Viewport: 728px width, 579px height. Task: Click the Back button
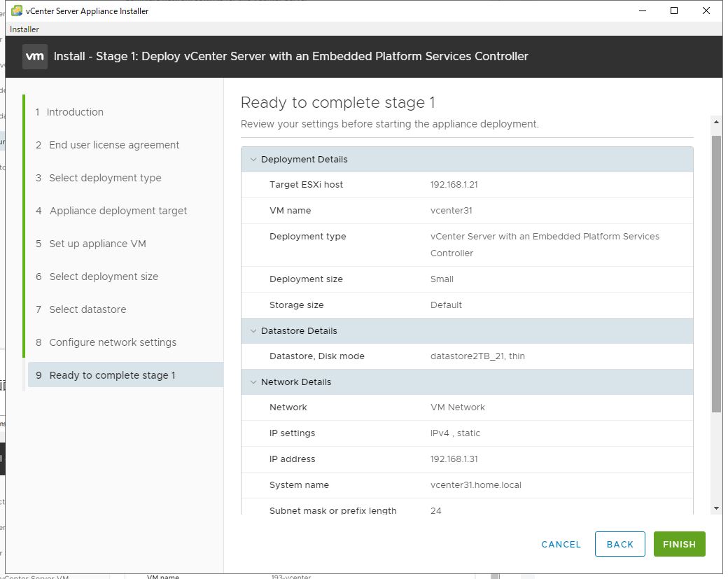click(x=619, y=544)
